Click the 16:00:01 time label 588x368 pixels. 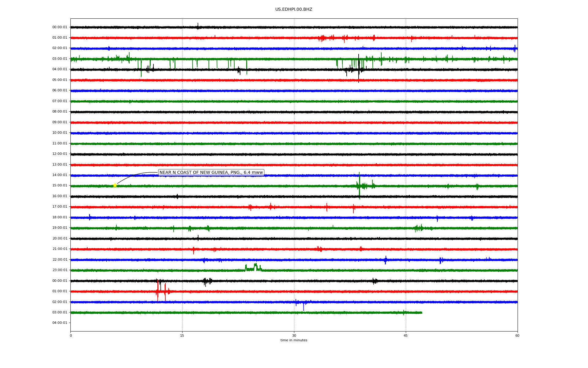tap(60, 196)
